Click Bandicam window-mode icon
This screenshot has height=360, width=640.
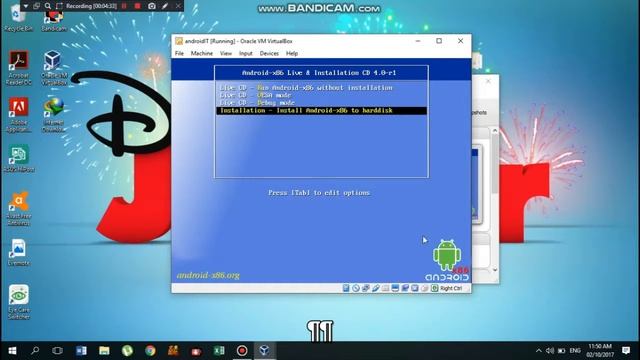point(36,6)
